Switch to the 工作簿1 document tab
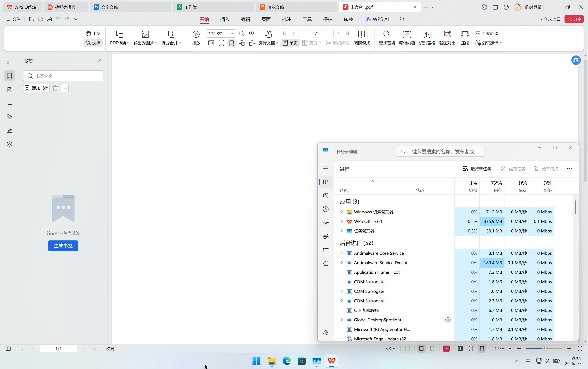This screenshot has height=369, width=588. pos(191,7)
